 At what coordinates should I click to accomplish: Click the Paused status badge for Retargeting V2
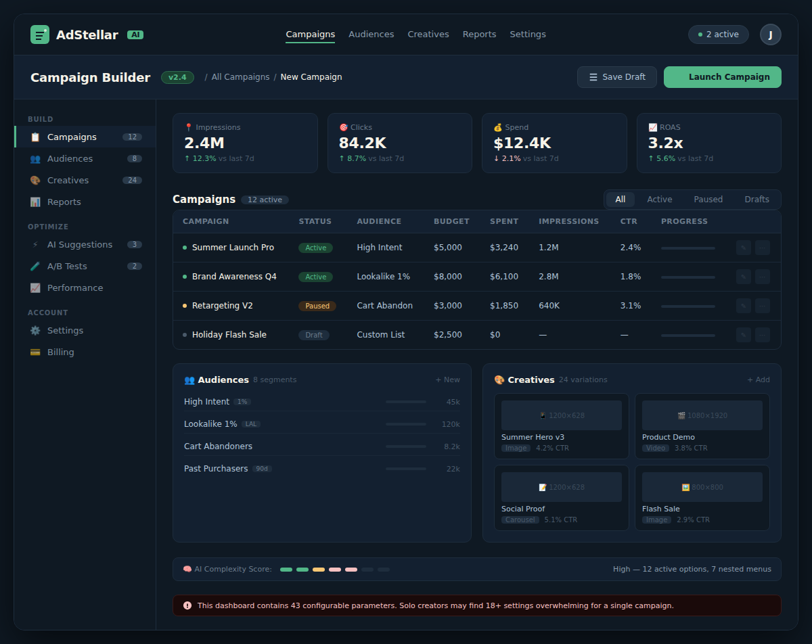pos(317,306)
